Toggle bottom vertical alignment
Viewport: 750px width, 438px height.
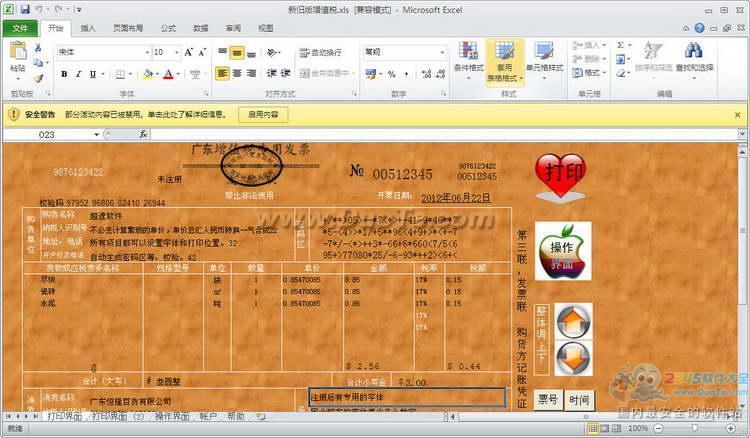(251, 52)
